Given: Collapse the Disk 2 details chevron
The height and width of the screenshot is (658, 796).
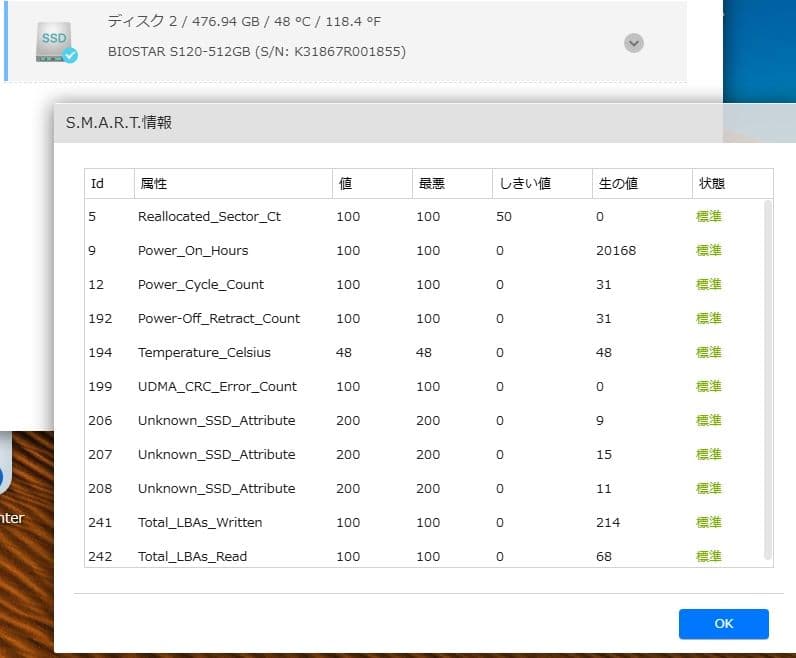Looking at the screenshot, I should tap(633, 43).
